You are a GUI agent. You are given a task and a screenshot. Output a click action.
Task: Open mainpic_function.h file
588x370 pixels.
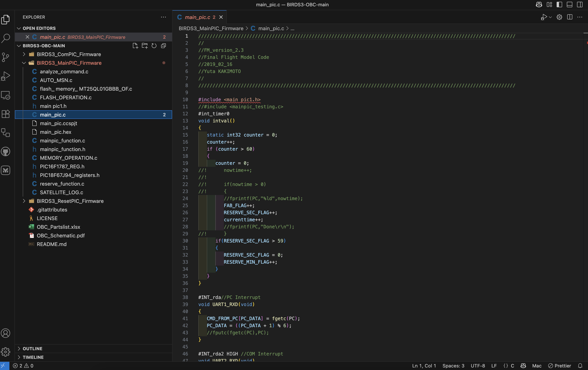coord(63,149)
